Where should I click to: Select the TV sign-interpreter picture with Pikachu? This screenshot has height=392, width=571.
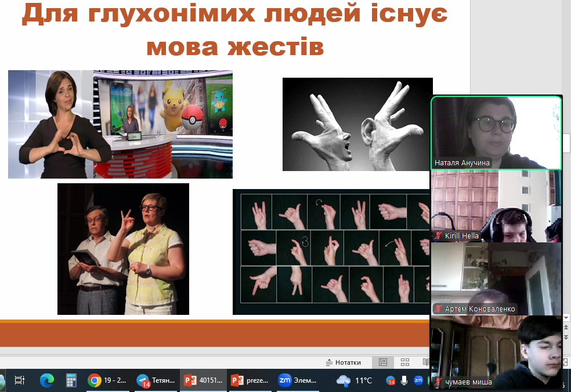click(120, 124)
